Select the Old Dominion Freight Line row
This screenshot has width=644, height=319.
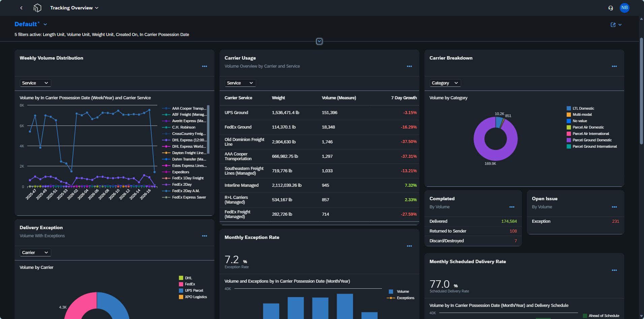pyautogui.click(x=319, y=142)
